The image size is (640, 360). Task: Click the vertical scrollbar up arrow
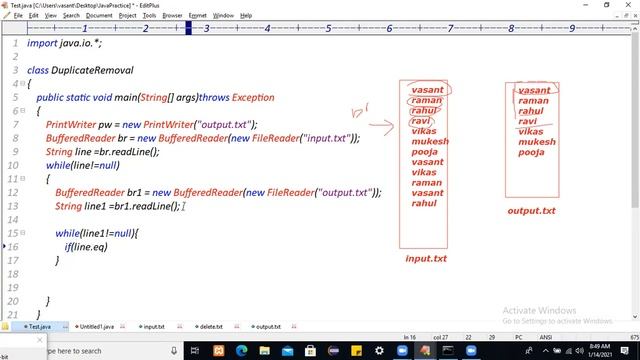[x=635, y=29]
